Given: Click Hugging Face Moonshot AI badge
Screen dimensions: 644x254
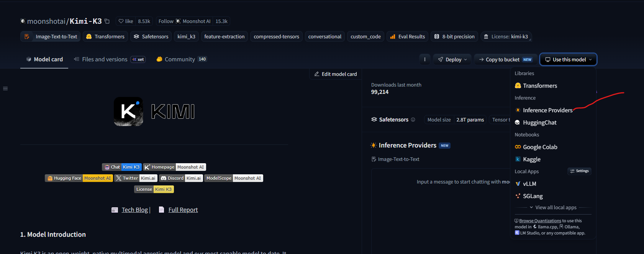Looking at the screenshot, I should (x=79, y=178).
